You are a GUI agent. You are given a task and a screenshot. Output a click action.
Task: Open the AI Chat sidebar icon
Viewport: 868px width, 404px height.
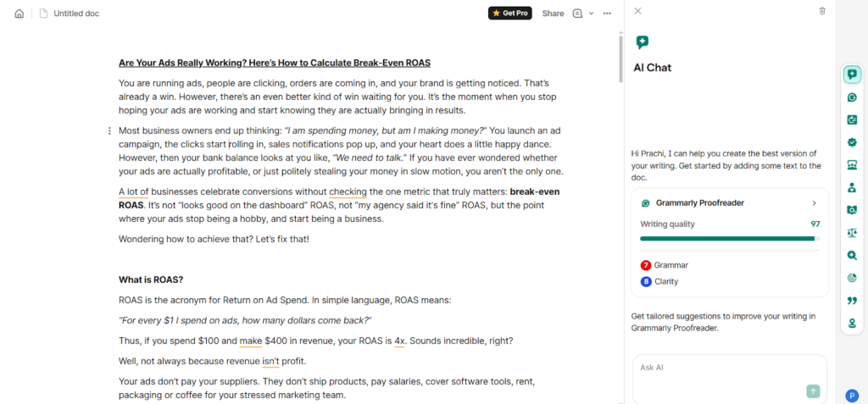852,75
